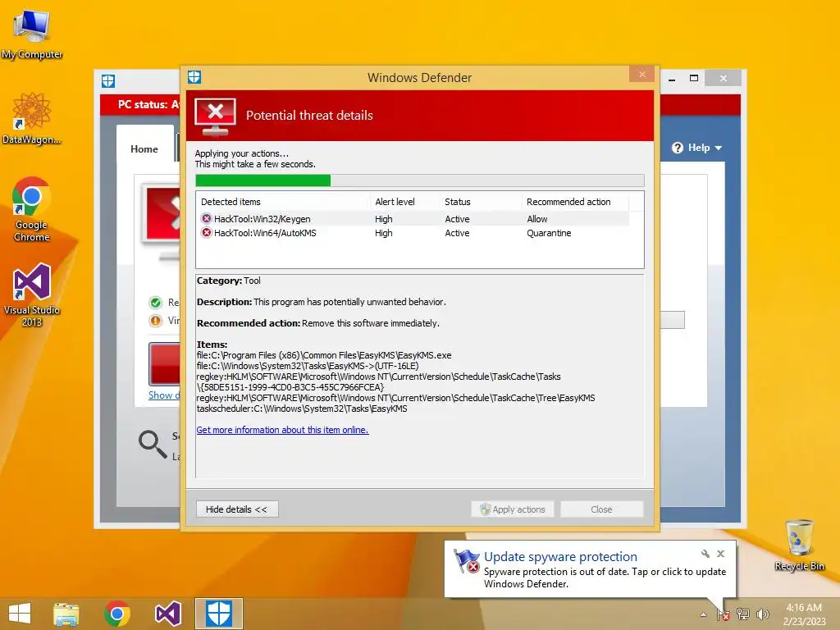Open the Windows Start button
Viewport: 840px width, 630px height.
pyautogui.click(x=20, y=614)
